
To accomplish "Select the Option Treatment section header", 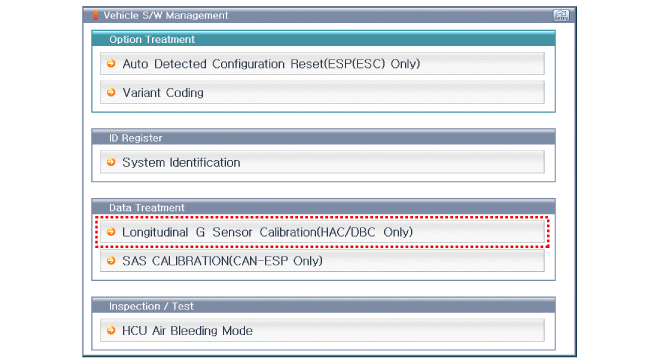I will pyautogui.click(x=323, y=39).
